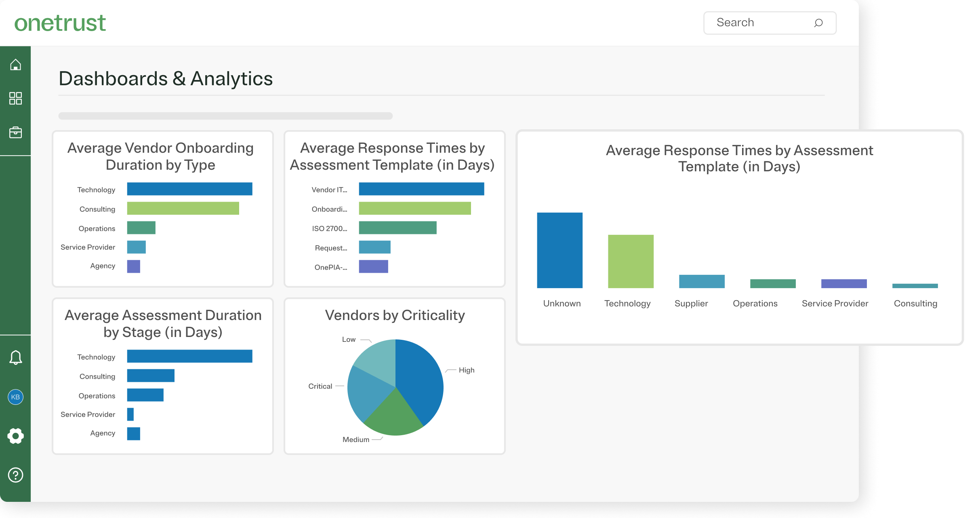Viewport: 980px width, 518px height.
Task: Open help via the question mark icon
Action: click(15, 475)
